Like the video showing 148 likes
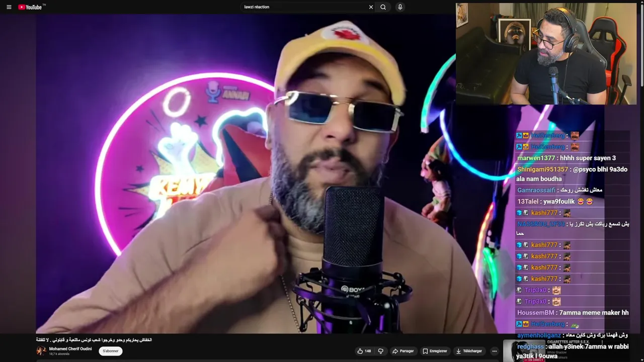644x362 pixels. (x=364, y=351)
